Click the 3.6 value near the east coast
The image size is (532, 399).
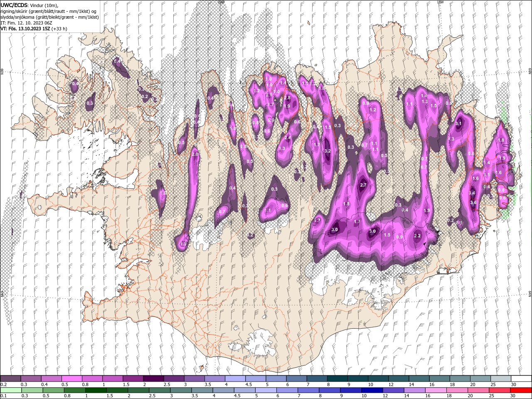coord(473,202)
